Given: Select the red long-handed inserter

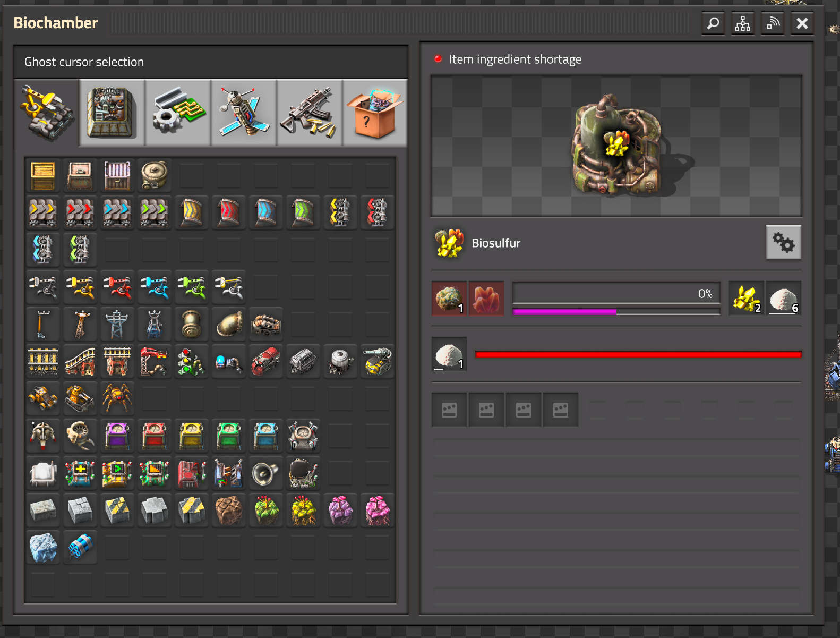Looking at the screenshot, I should pos(117,287).
